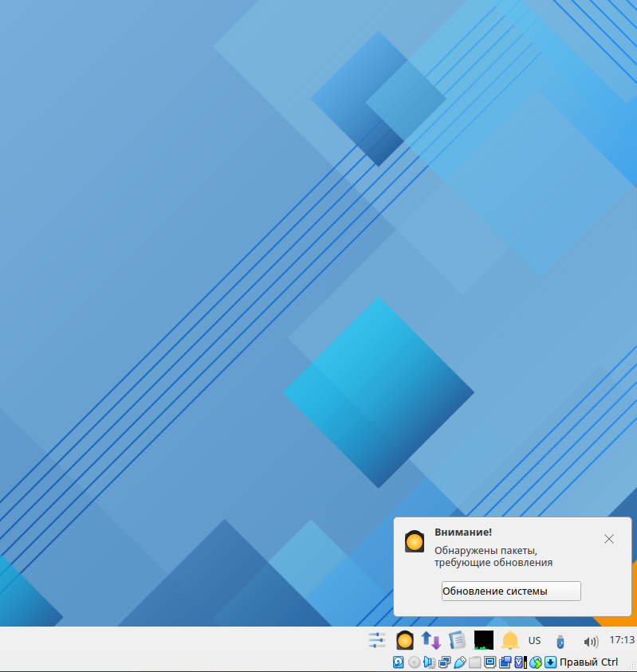Open the clipboard manager tray icon
Screen dimensions: 637x672
pyautogui.click(x=457, y=640)
